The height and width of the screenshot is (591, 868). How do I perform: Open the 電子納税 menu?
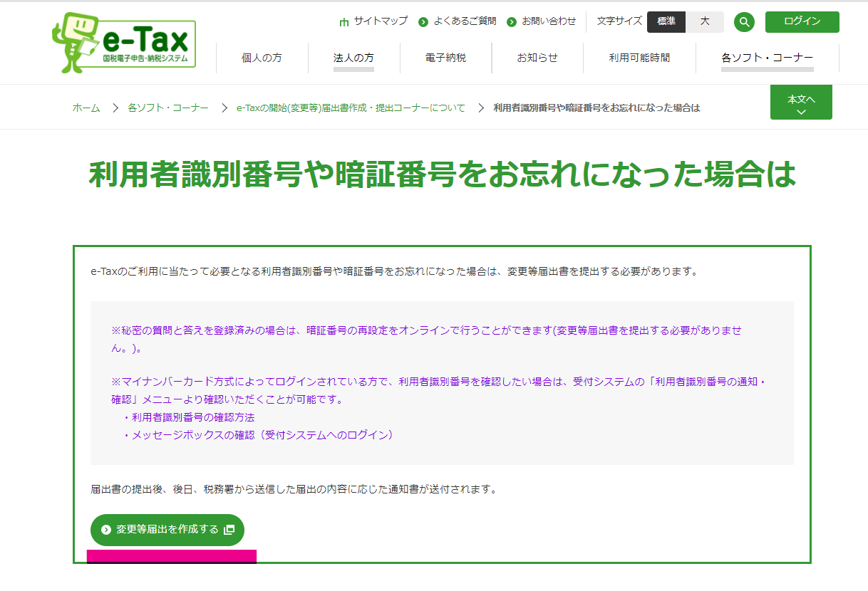445,58
